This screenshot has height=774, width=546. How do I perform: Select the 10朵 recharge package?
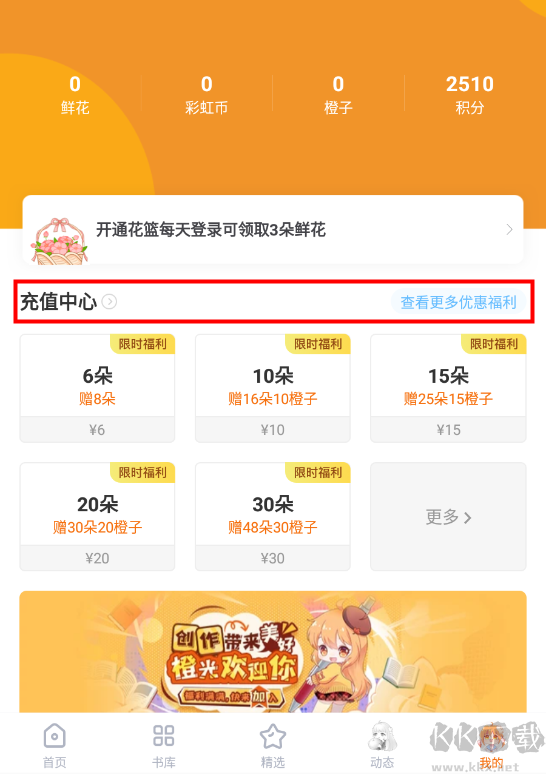273,388
